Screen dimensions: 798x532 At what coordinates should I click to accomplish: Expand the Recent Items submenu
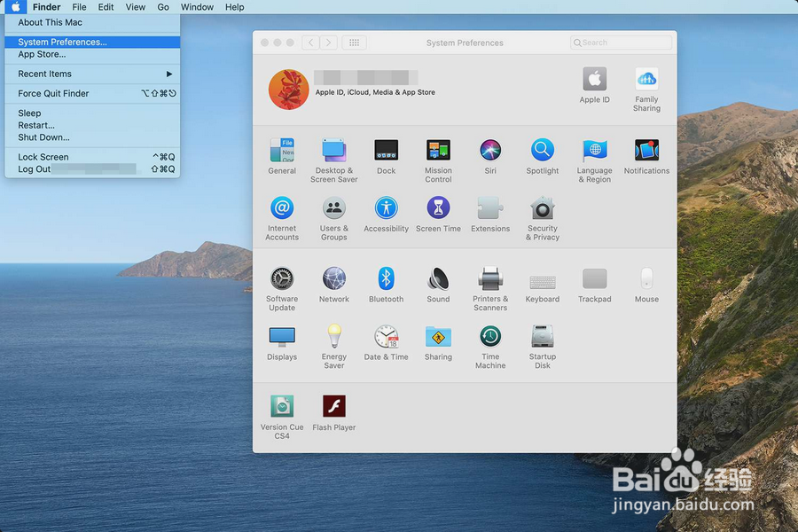click(92, 74)
